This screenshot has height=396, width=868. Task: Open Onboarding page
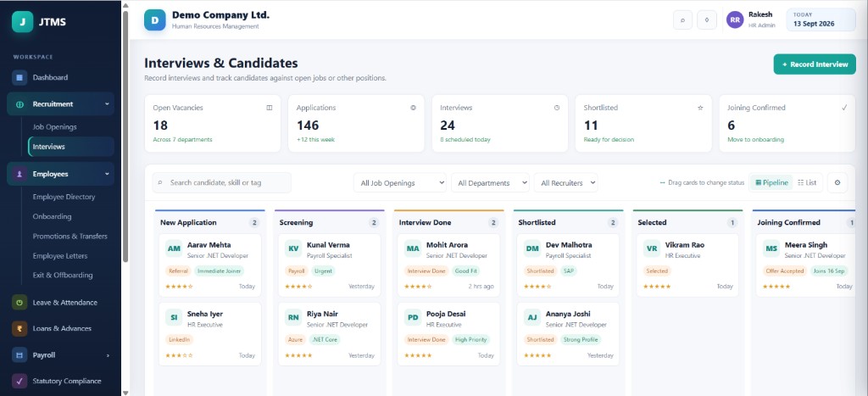click(x=52, y=216)
